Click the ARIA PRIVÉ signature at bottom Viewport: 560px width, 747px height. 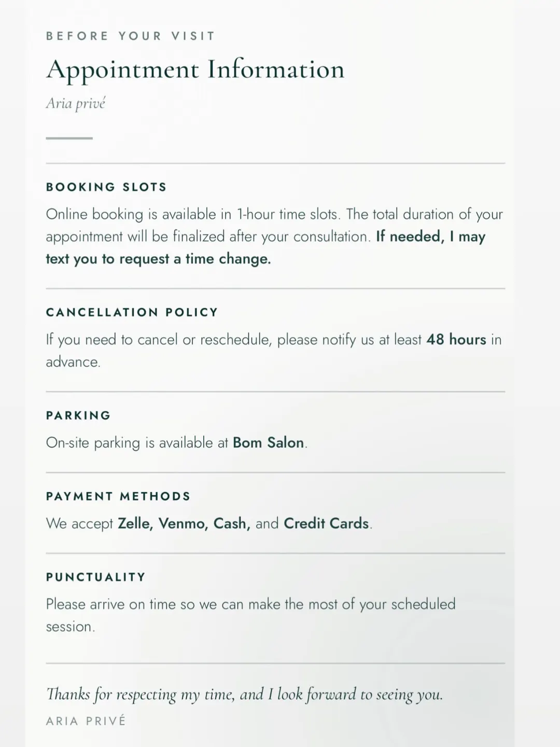point(86,721)
